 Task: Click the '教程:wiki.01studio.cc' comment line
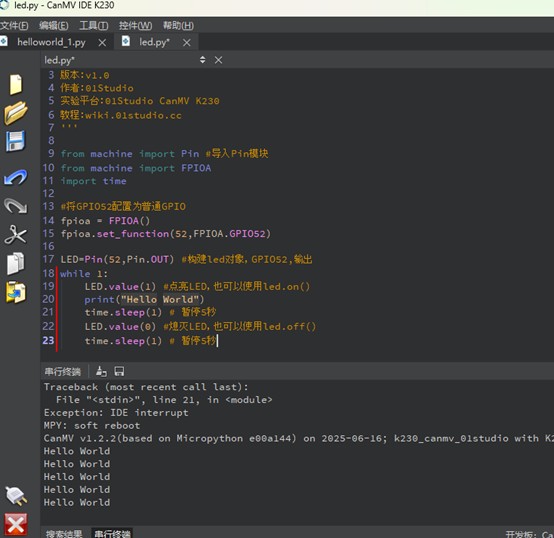pos(121,115)
